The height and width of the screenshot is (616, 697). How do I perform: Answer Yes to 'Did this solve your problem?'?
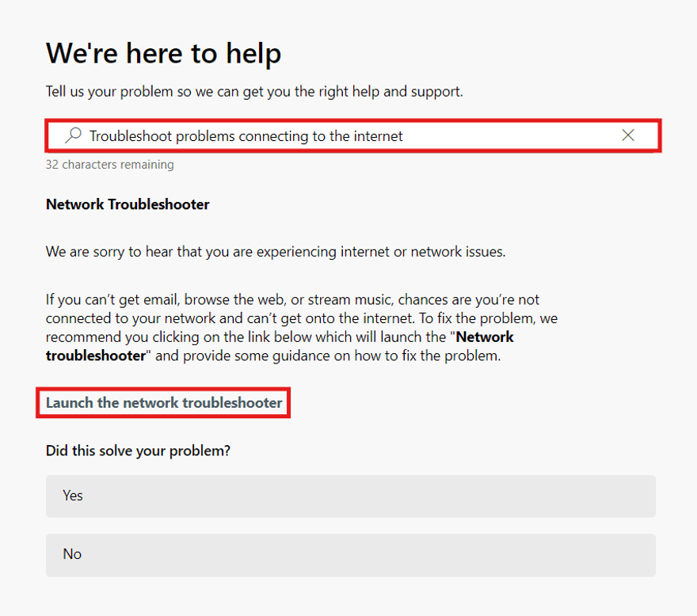click(350, 496)
